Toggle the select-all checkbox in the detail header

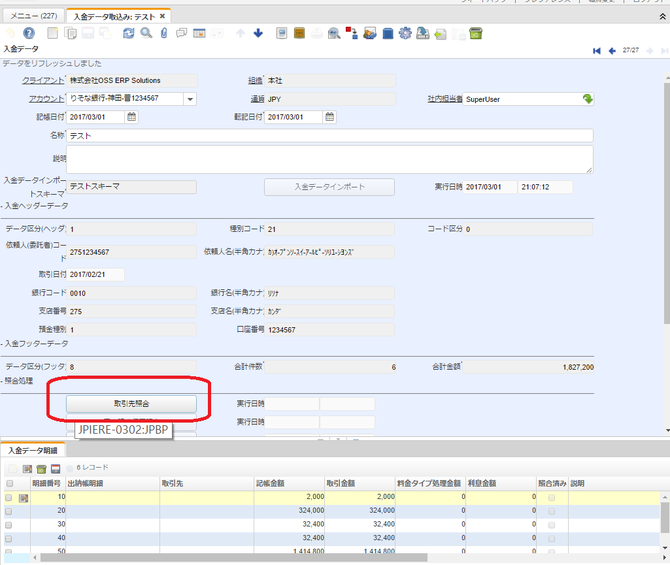pos(9,484)
